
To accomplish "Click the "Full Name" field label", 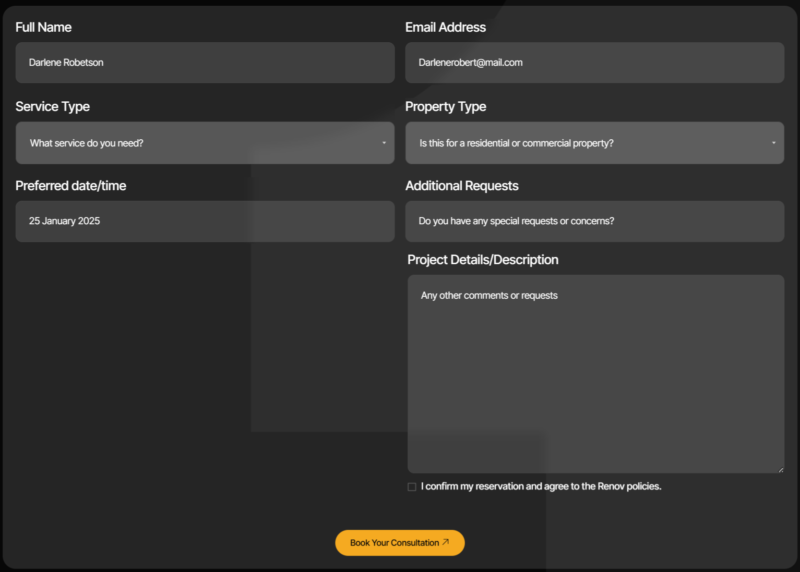I will tap(44, 27).
